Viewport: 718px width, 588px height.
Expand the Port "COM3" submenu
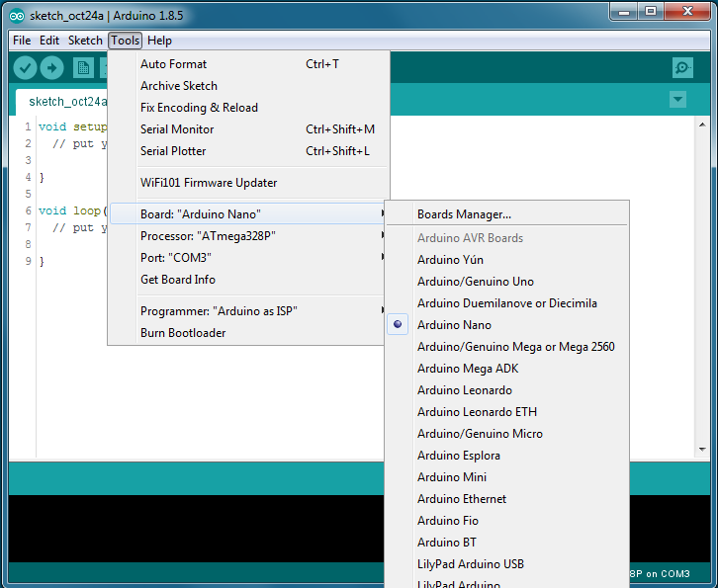247,258
